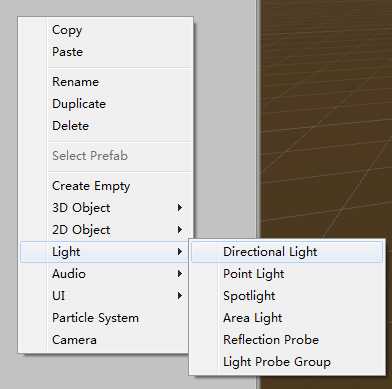The height and width of the screenshot is (389, 392).
Task: Choose Area Light from the submenu
Action: point(287,318)
